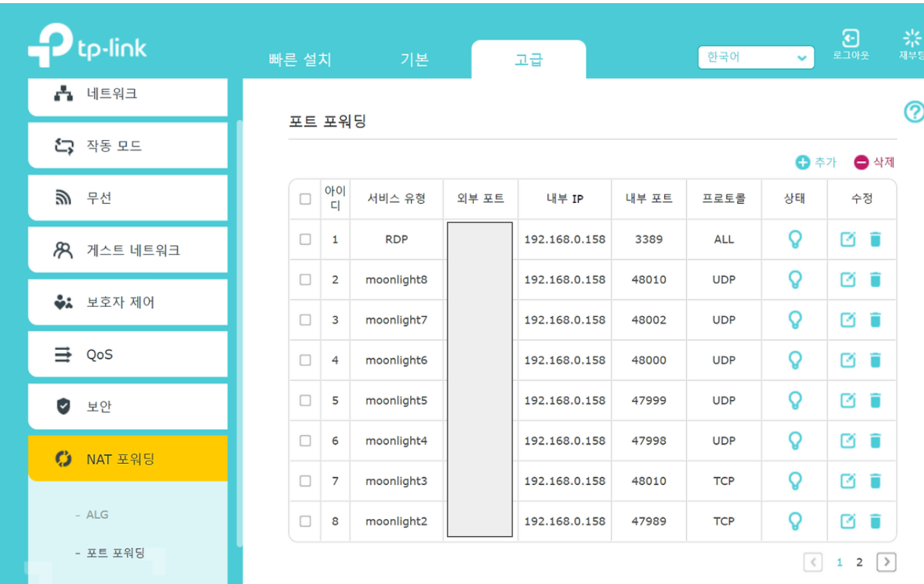Click the next page arrow button

[x=887, y=562]
